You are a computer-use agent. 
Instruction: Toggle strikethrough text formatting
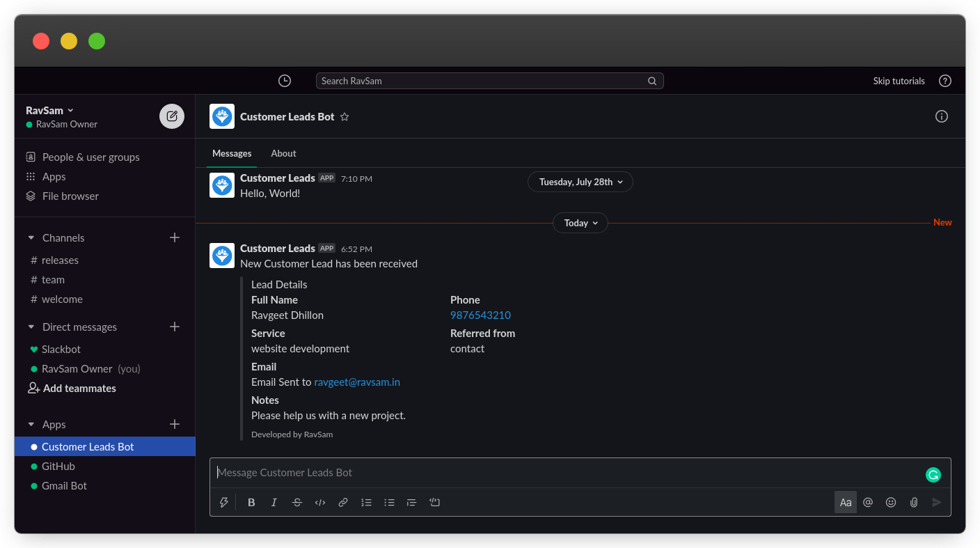point(297,502)
